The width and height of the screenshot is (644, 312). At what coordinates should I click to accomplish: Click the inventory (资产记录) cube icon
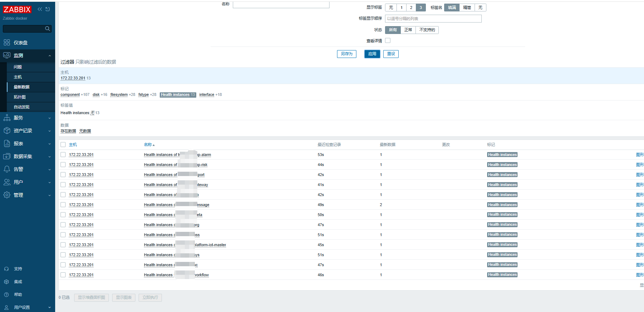pyautogui.click(x=7, y=131)
